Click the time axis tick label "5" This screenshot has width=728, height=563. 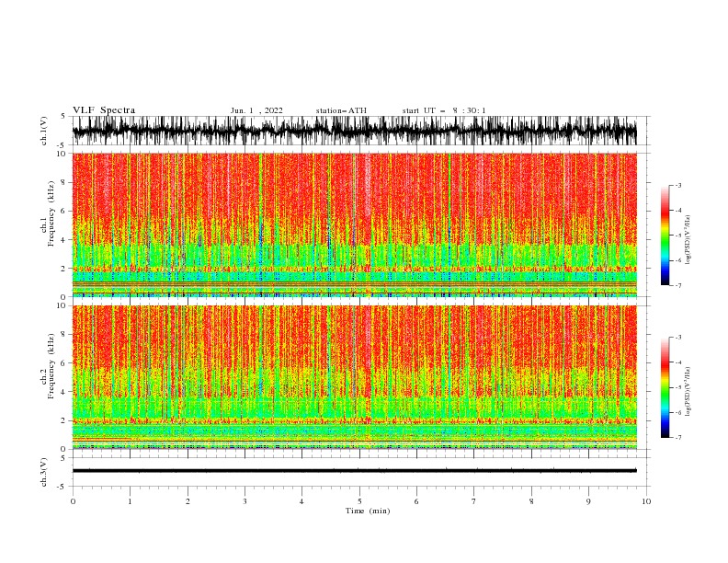[x=359, y=501]
